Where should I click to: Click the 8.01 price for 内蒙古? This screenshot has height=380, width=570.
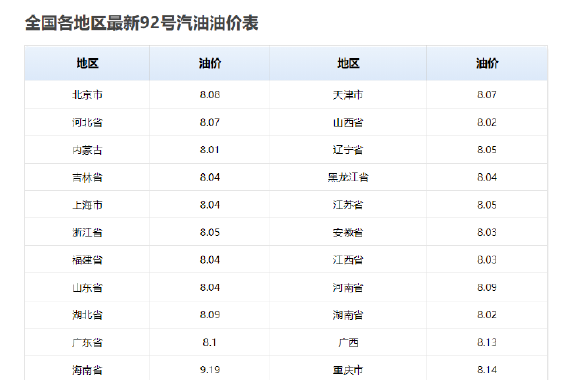pyautogui.click(x=210, y=150)
